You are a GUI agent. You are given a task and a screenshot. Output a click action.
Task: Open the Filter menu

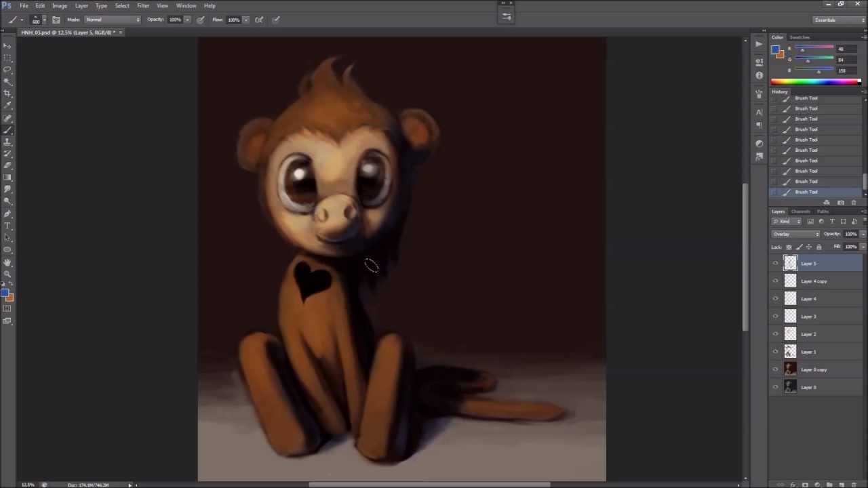pyautogui.click(x=143, y=5)
